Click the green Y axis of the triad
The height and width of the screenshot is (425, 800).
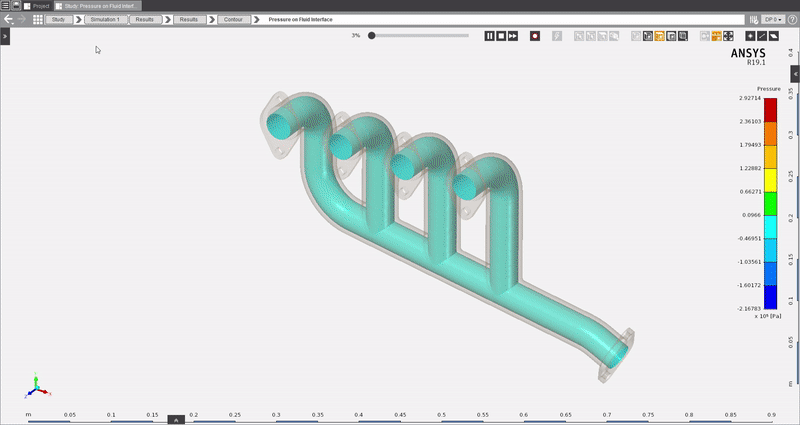pyautogui.click(x=36, y=380)
